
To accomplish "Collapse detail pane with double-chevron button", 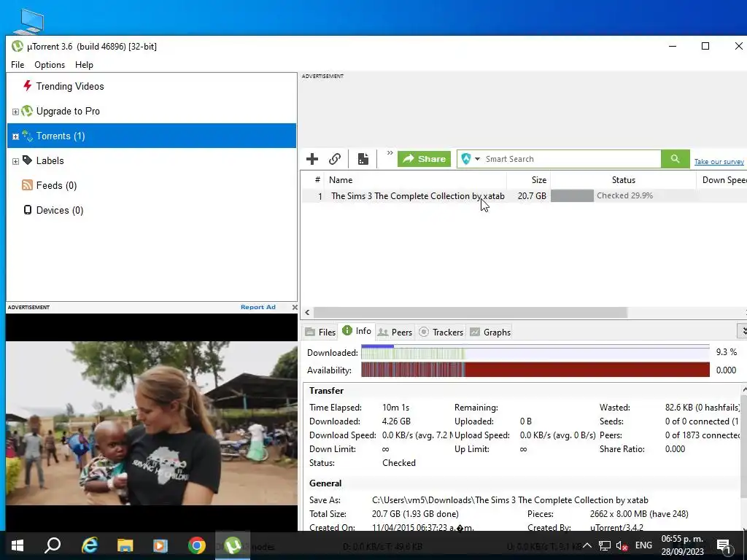I will (743, 330).
